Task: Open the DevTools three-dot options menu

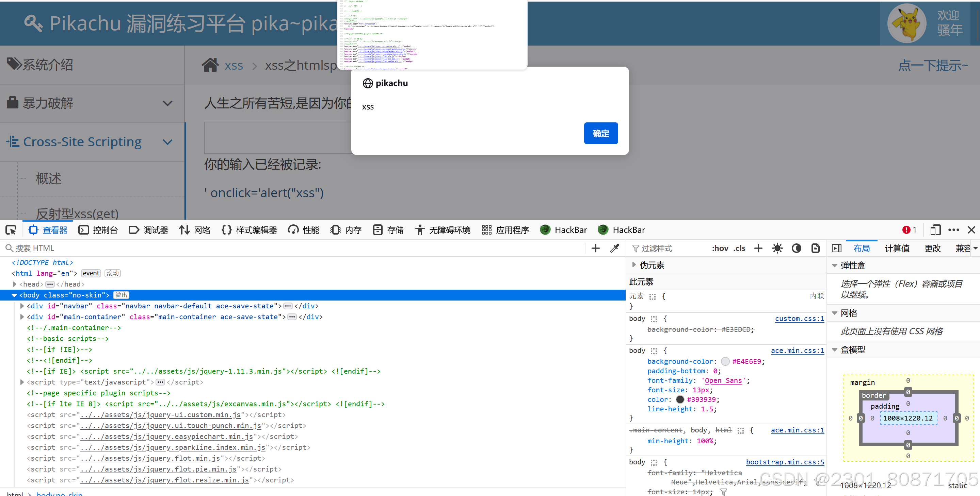Action: coord(953,230)
